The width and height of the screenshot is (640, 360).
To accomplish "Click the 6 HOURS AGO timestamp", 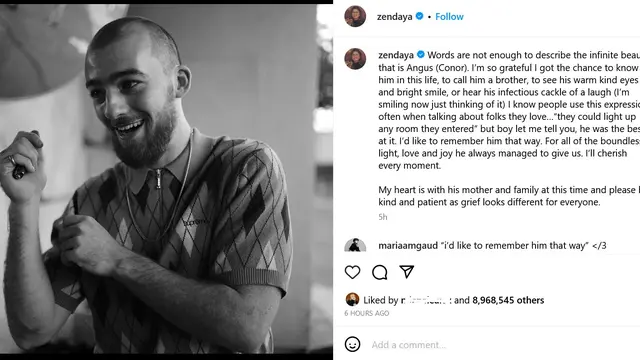I will click(x=367, y=313).
